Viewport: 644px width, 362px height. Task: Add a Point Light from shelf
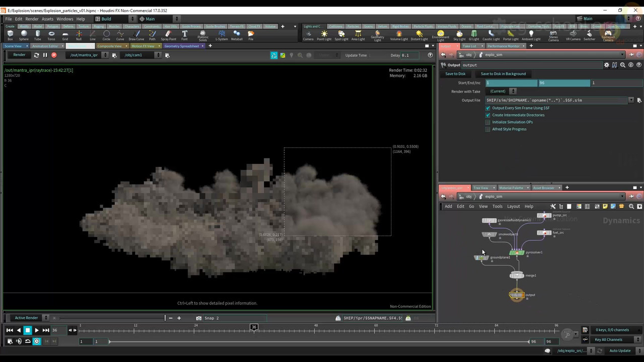pos(324,36)
